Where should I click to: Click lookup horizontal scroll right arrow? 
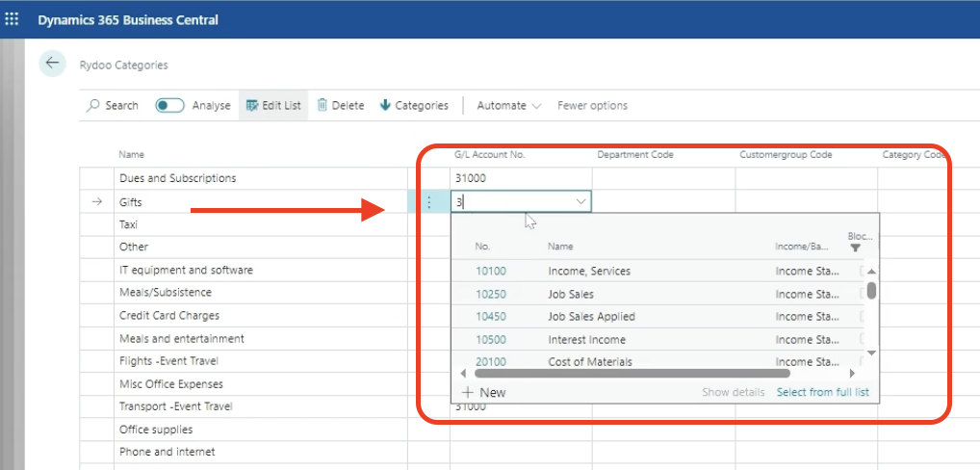click(x=852, y=373)
